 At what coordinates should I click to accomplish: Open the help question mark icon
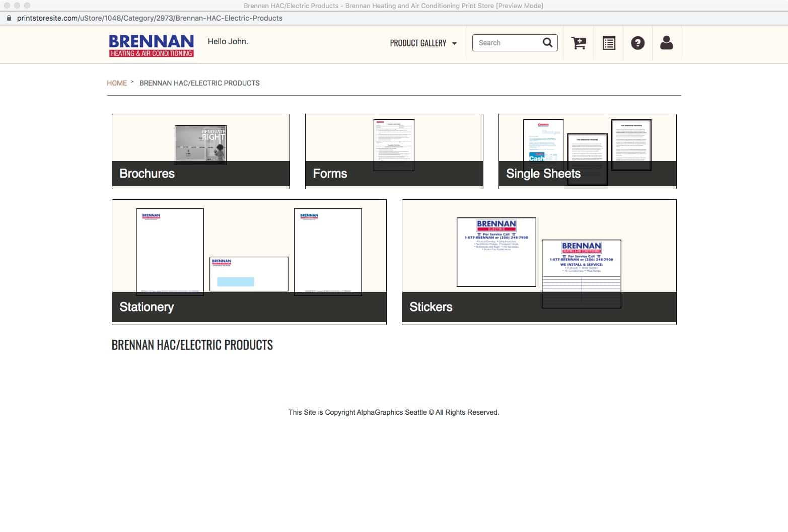637,43
